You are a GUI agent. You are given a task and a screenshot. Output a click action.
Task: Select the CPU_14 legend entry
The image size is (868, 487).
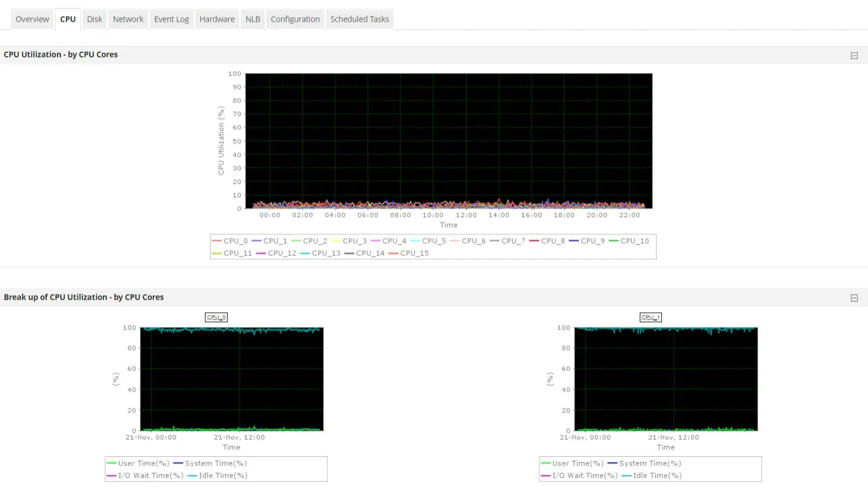click(364, 253)
